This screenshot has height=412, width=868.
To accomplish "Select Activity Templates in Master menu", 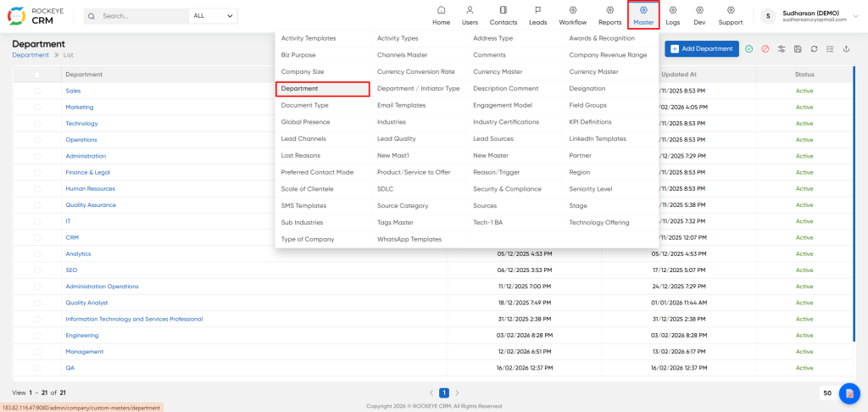I will click(309, 38).
